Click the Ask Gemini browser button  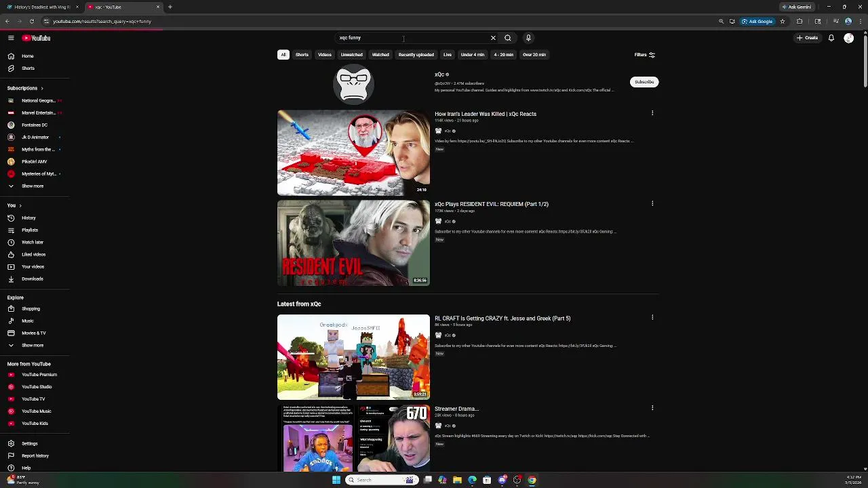796,7
